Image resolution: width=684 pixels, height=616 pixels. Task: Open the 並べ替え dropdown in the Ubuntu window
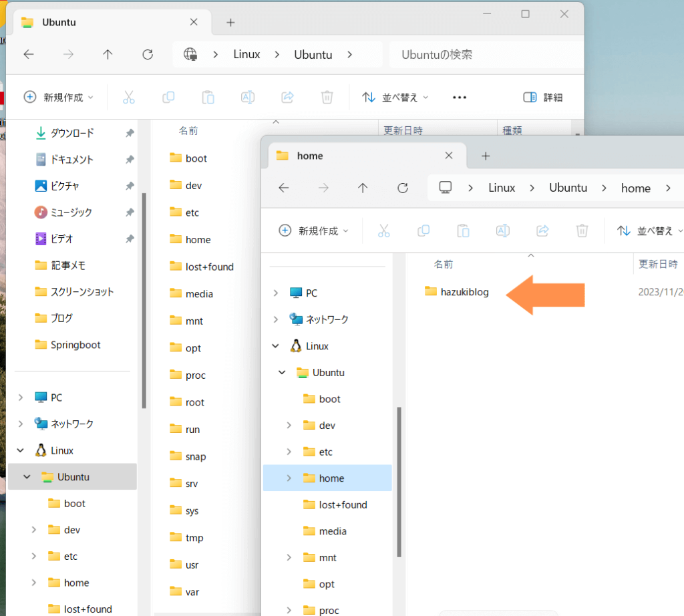[395, 98]
